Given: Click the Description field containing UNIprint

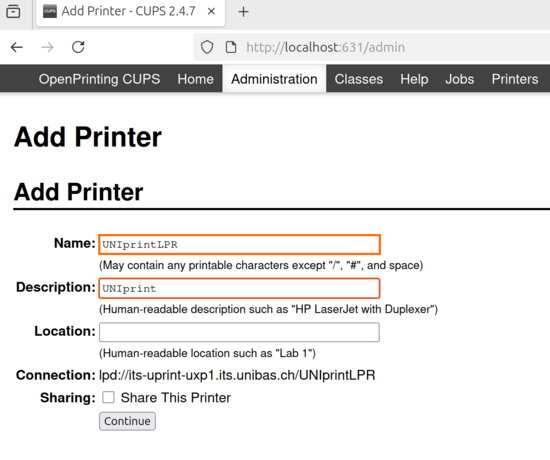Looking at the screenshot, I should tap(239, 288).
